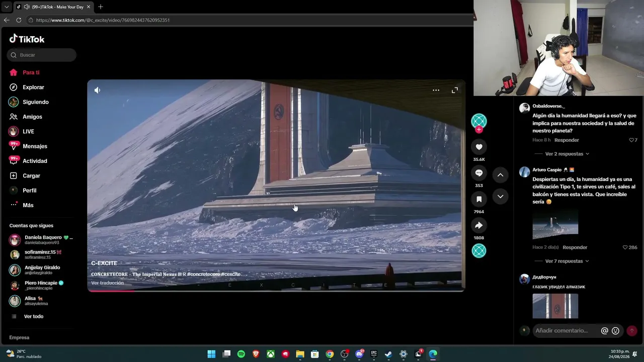Open the C-EXCITE creator name
The height and width of the screenshot is (362, 644).
click(104, 263)
